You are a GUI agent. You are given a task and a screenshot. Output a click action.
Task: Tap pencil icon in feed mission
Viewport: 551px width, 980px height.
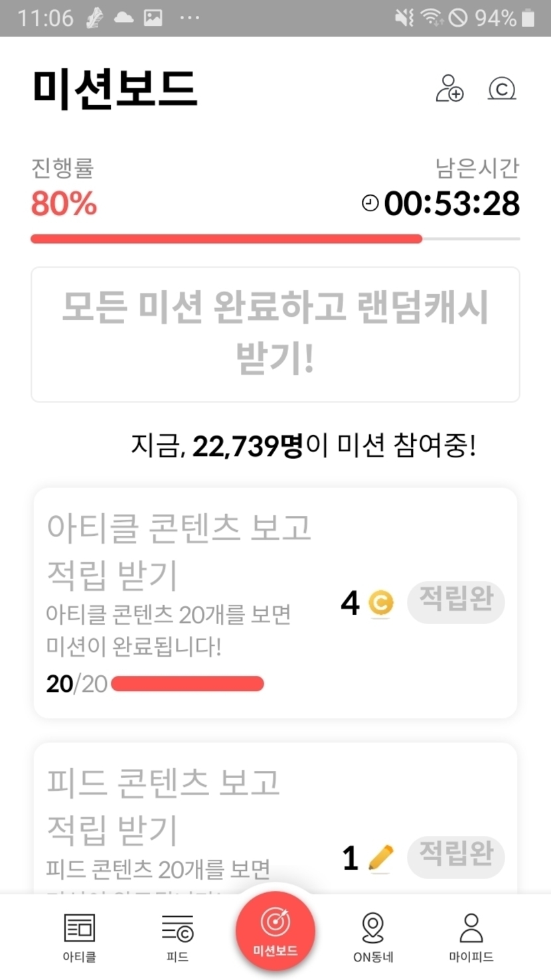(x=380, y=857)
